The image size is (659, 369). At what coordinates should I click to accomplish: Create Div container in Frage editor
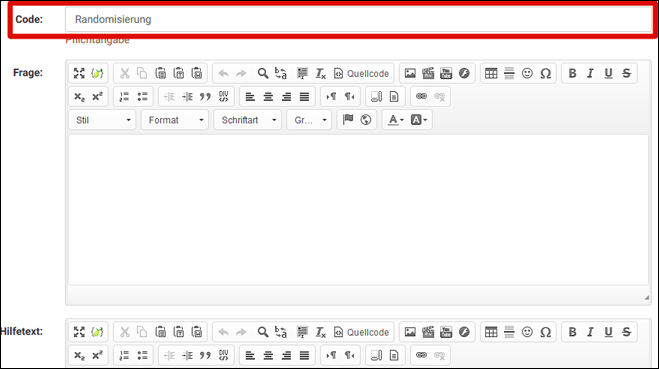click(x=224, y=97)
